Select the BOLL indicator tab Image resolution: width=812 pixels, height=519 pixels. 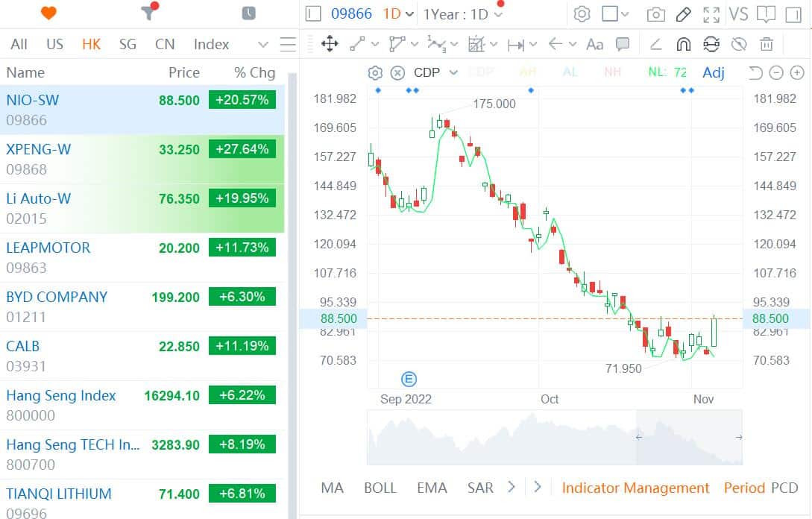(380, 488)
